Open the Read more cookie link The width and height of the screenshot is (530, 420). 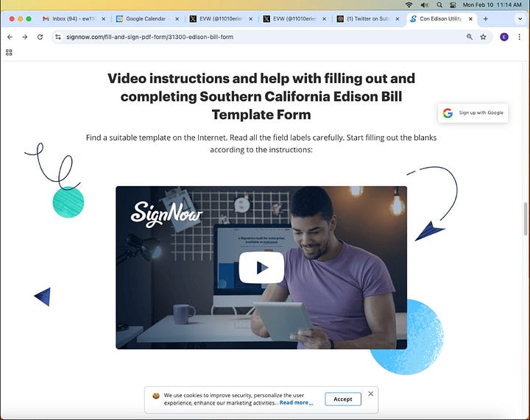click(x=296, y=402)
